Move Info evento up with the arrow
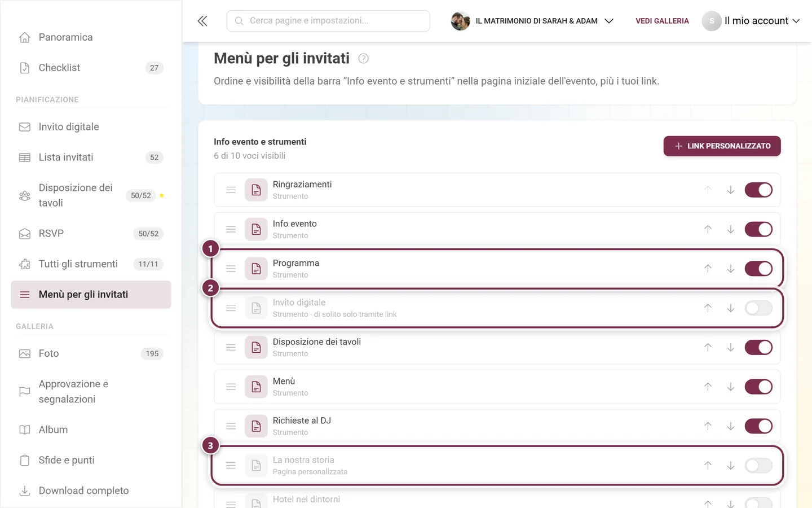Screen dimensions: 812x508 click(708, 229)
